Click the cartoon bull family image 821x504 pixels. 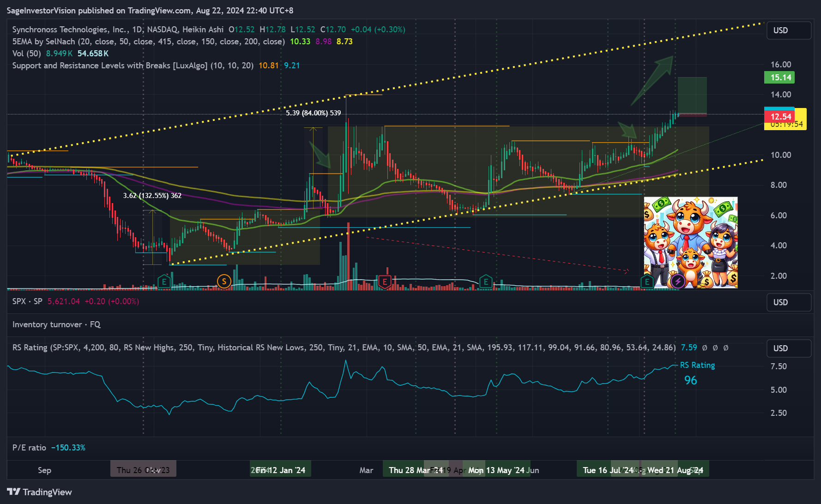pyautogui.click(x=691, y=243)
